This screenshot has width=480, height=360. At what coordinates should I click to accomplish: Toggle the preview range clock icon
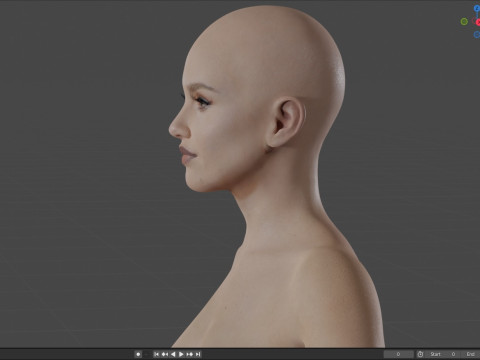[420, 354]
